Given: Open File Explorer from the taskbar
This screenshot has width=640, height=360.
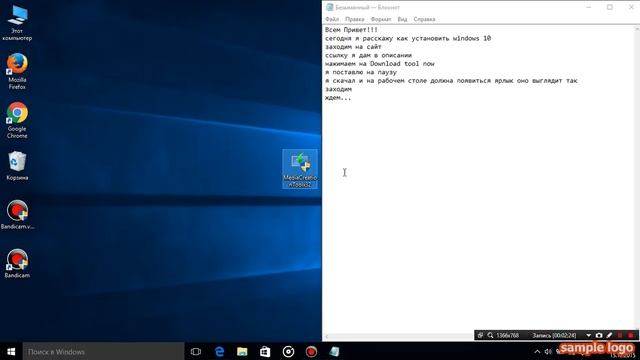Looking at the screenshot, I should (x=242, y=351).
